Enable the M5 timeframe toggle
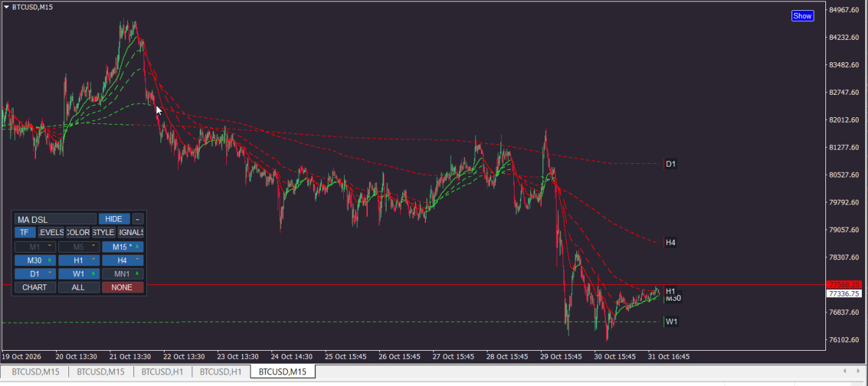This screenshot has width=868, height=386. tap(79, 247)
